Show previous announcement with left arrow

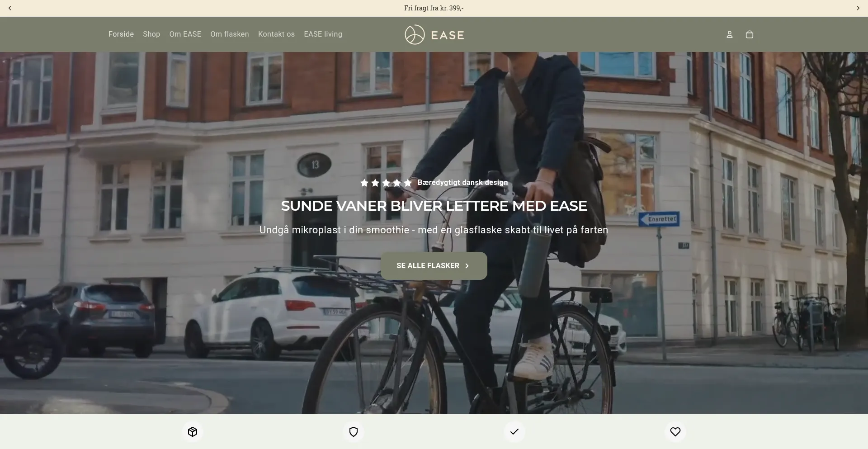[10, 8]
